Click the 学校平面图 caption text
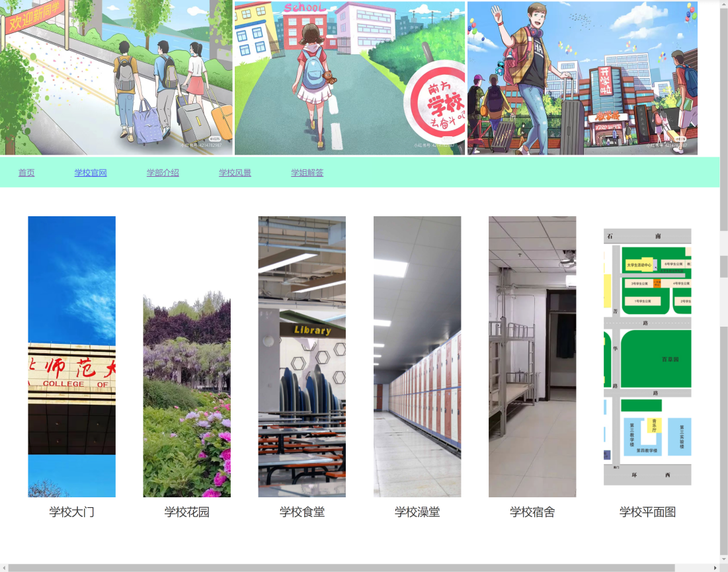This screenshot has width=728, height=572. pyautogui.click(x=647, y=512)
